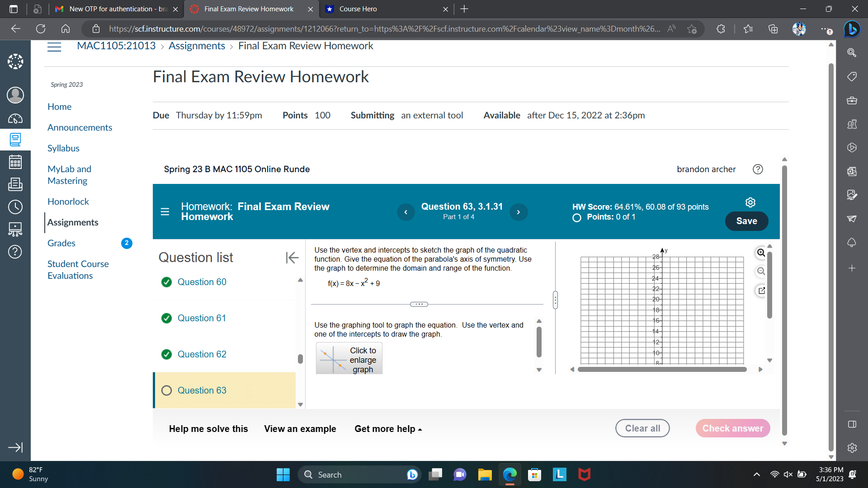This screenshot has height=488, width=868.
Task: Zoom in on the graph using the magnifier icon
Action: point(761,253)
